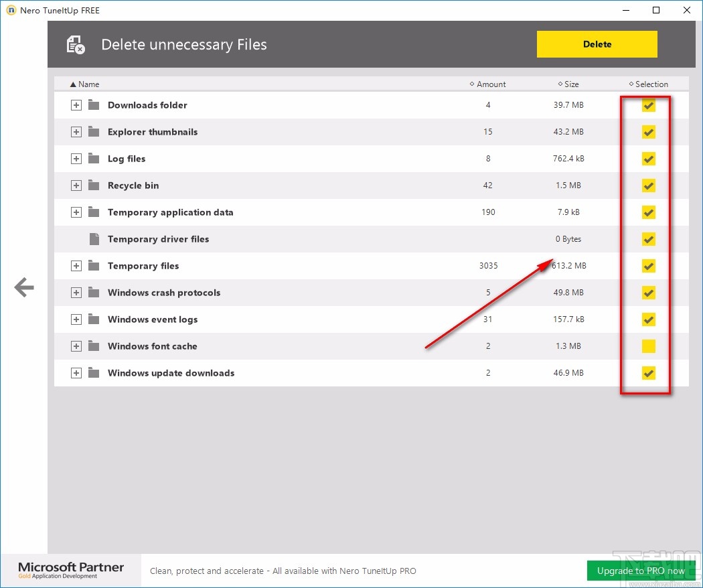Uncheck the Explorer thumbnails checkbox

tap(648, 132)
